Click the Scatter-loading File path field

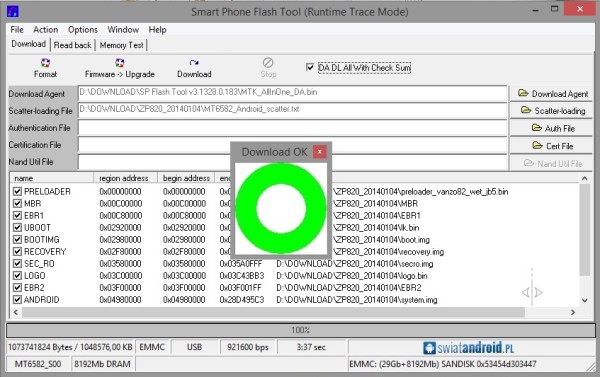(x=293, y=110)
